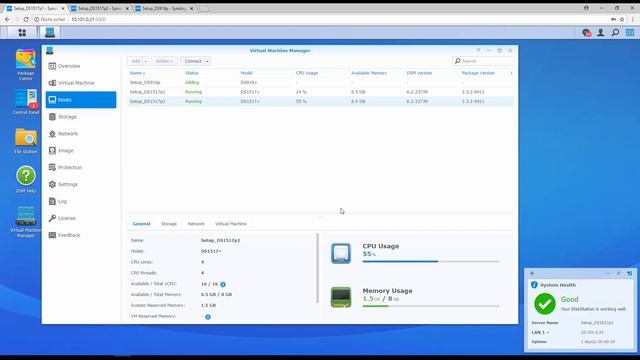Open Settings in the sidebar

click(x=81, y=184)
